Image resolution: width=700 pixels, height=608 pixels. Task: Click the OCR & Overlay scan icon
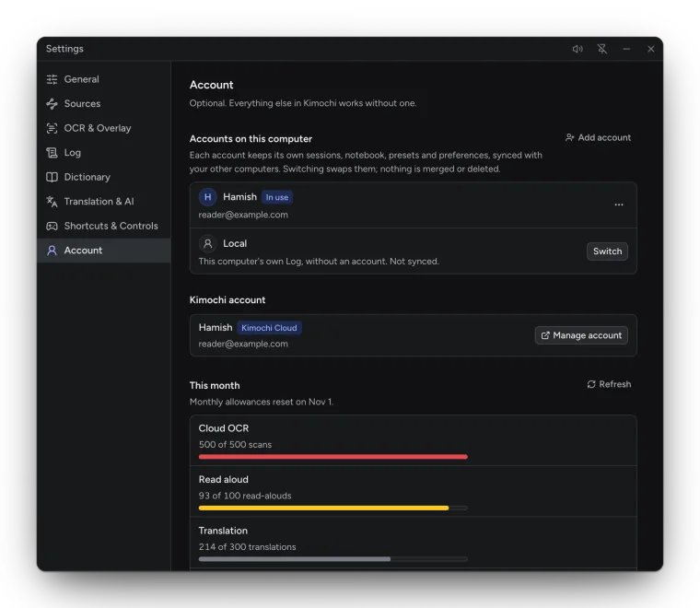pyautogui.click(x=52, y=129)
